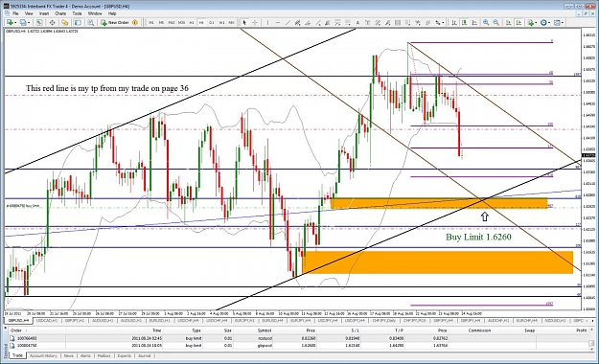Viewport: 599px width, 364px height.
Task: Switch chart to W1 timeframe
Action: (221, 23)
